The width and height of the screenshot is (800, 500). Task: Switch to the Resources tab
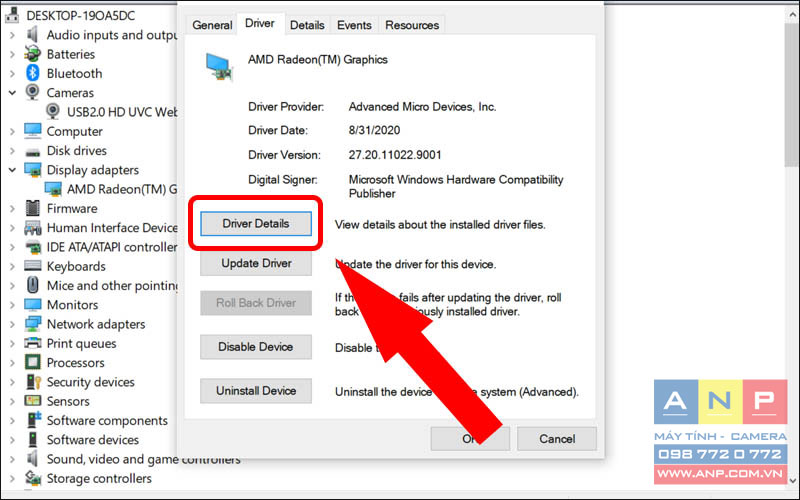click(x=412, y=25)
